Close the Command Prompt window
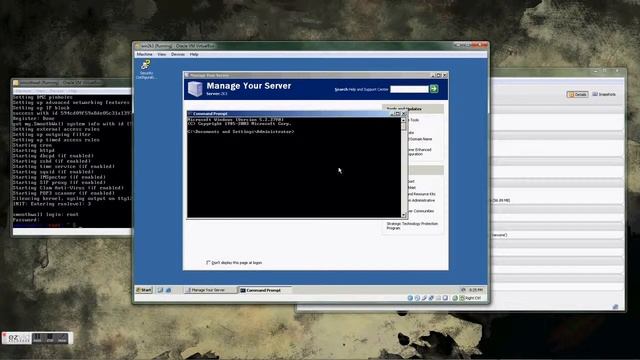 pos(404,113)
